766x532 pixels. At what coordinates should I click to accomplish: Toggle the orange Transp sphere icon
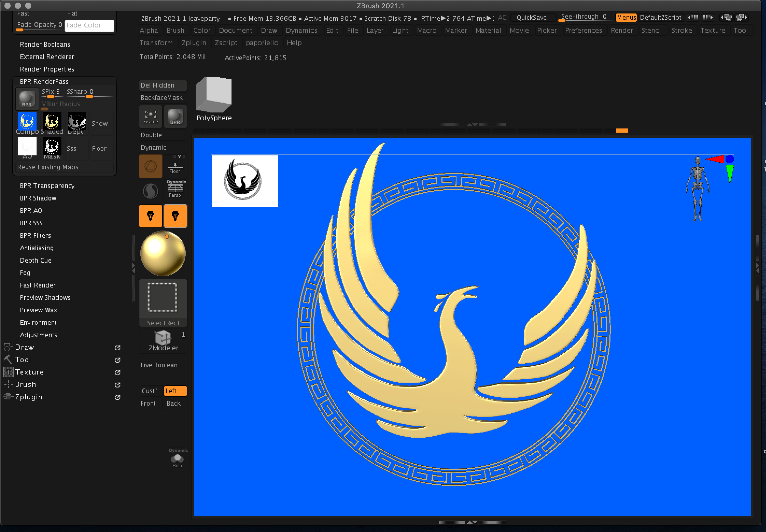tap(150, 166)
